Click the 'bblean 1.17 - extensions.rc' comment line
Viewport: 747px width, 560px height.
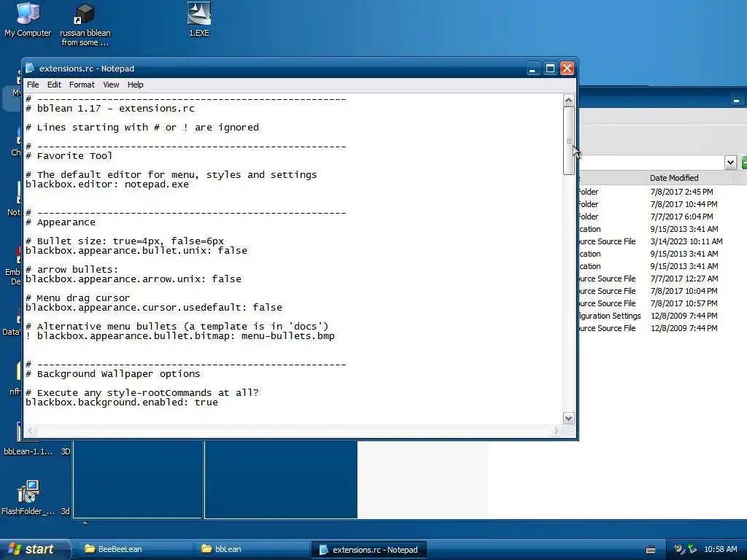click(x=110, y=109)
